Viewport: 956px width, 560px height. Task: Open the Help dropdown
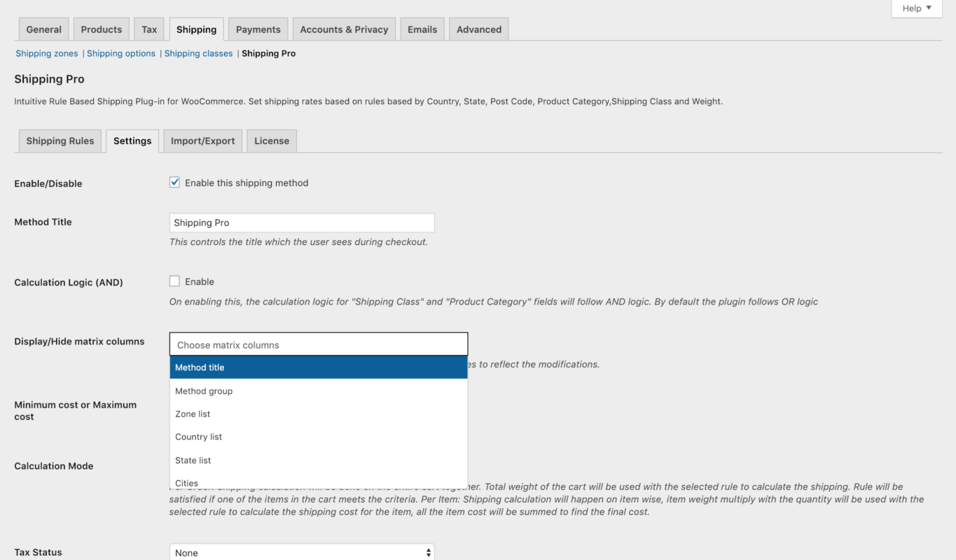[x=916, y=8]
